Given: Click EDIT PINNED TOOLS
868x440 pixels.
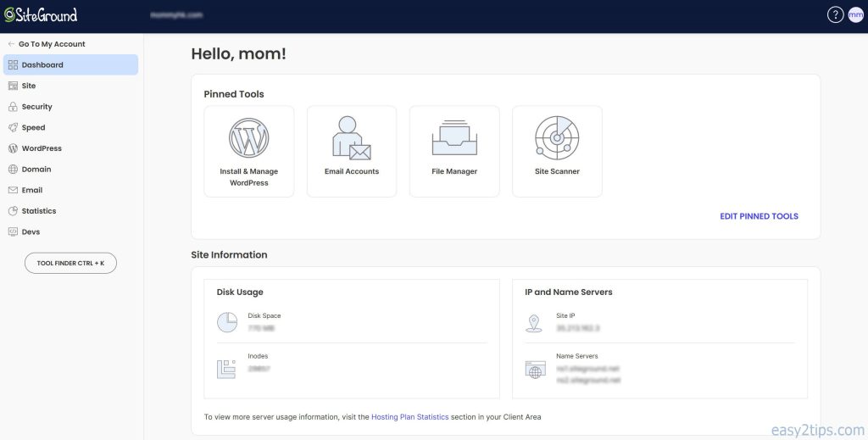Looking at the screenshot, I should (759, 216).
